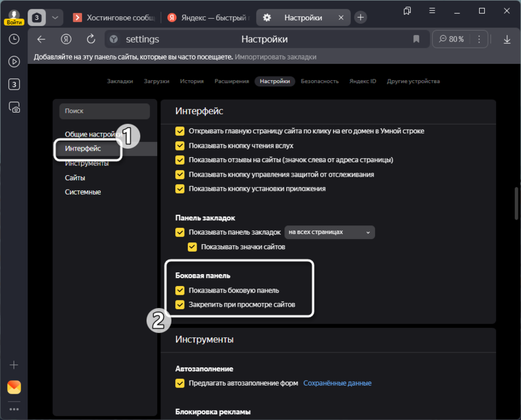The width and height of the screenshot is (521, 420).
Task: Disable Показывать кнопку чтения вслух
Action: coord(180,146)
